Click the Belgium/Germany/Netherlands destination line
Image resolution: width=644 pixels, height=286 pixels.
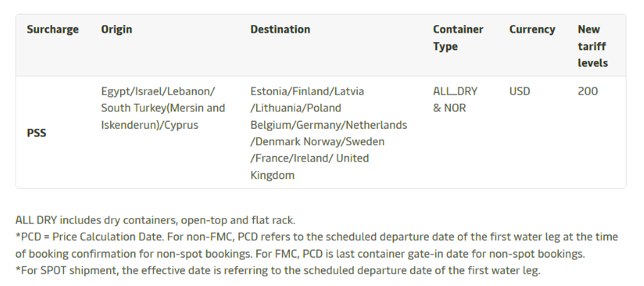[x=328, y=125]
